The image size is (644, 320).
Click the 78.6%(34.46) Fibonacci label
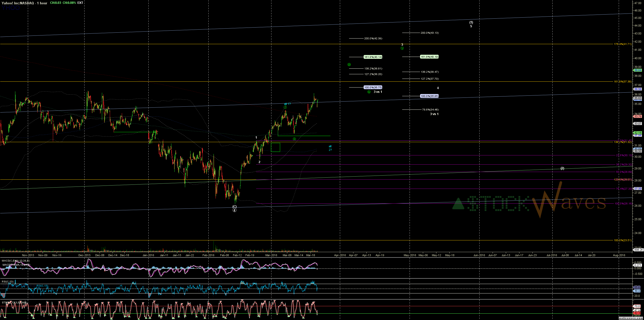click(430, 110)
